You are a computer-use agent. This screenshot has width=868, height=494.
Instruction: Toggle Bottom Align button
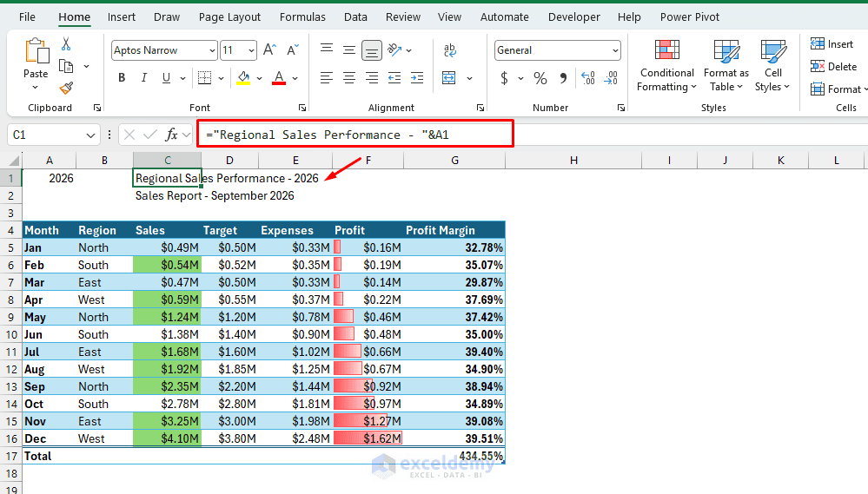coord(372,50)
